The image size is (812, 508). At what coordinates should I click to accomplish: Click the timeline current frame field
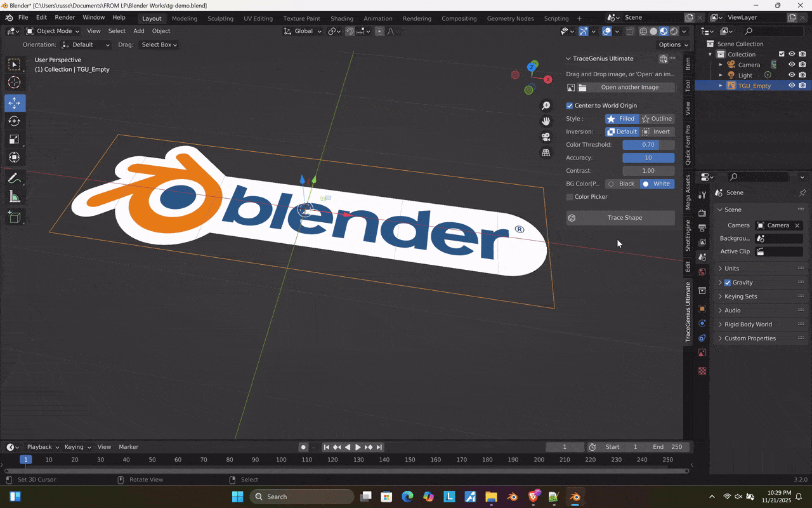coord(565,447)
